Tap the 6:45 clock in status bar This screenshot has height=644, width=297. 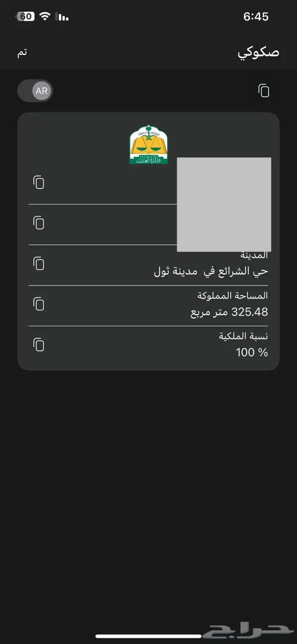tap(256, 17)
